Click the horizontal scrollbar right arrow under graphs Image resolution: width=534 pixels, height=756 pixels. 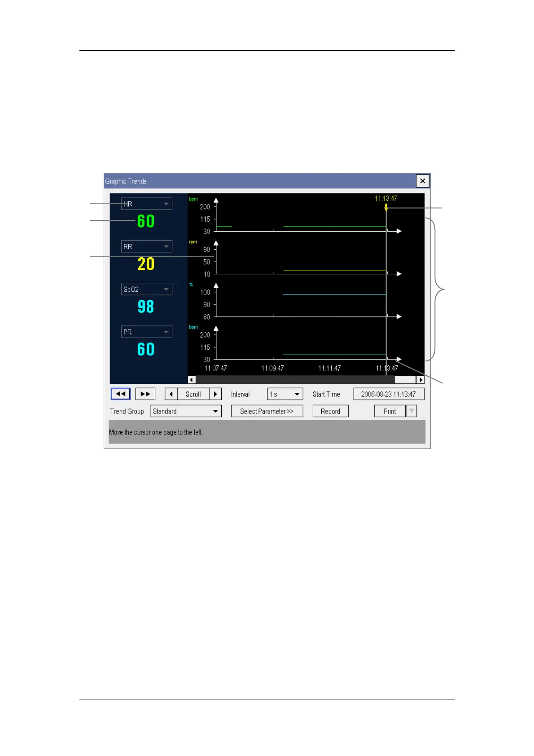(420, 380)
